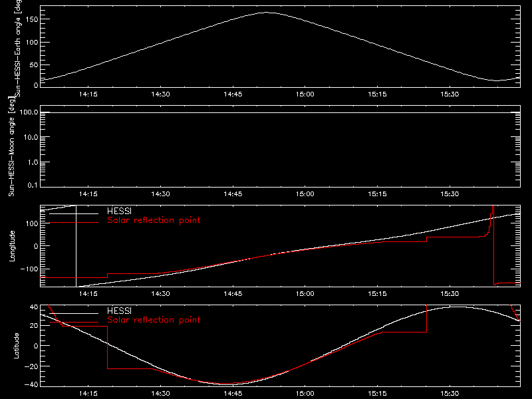The width and height of the screenshot is (532, 399).
Task: Click 14:30 label under Latitude plot
Action: coord(160,394)
